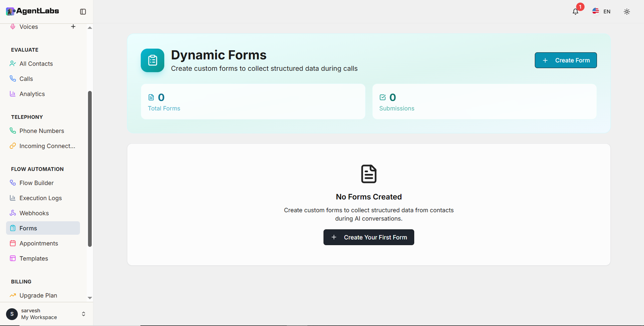Click the Submissions stat card

click(x=484, y=101)
